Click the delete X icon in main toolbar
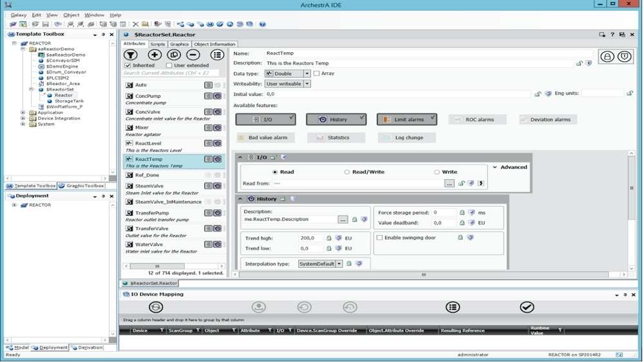The width and height of the screenshot is (644, 362). (135, 24)
